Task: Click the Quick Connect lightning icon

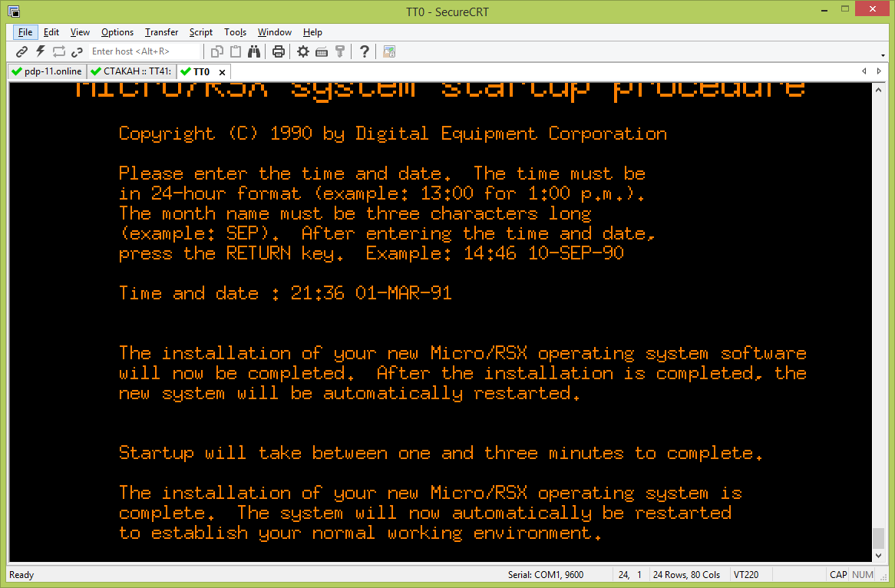Action: pyautogui.click(x=40, y=51)
